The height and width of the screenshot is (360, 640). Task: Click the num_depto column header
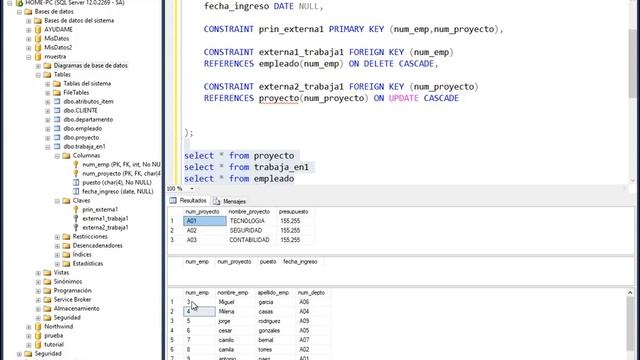click(311, 293)
